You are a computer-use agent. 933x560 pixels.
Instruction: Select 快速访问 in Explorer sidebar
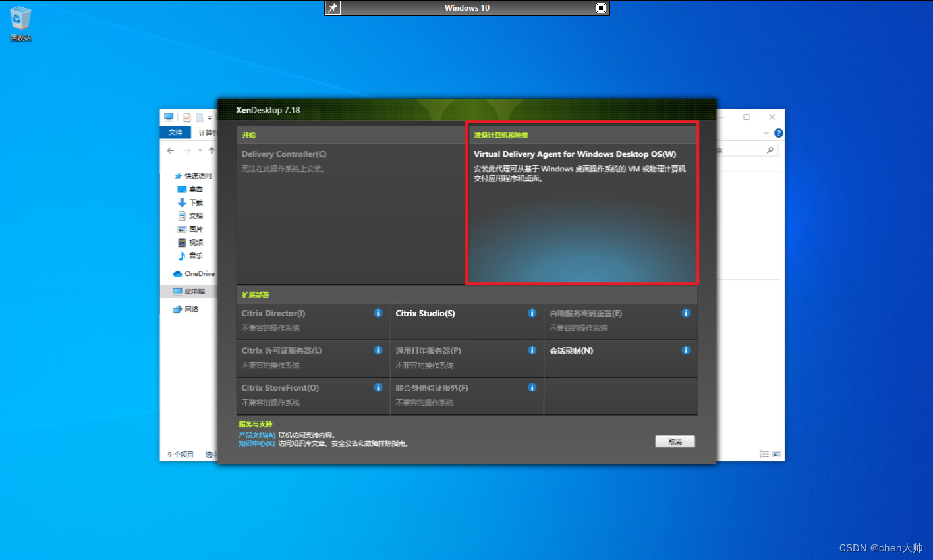click(193, 176)
